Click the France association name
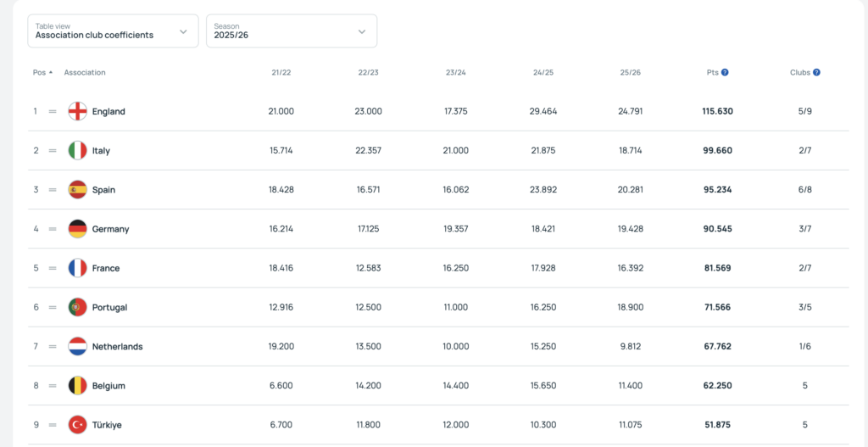This screenshot has width=868, height=447. (106, 268)
